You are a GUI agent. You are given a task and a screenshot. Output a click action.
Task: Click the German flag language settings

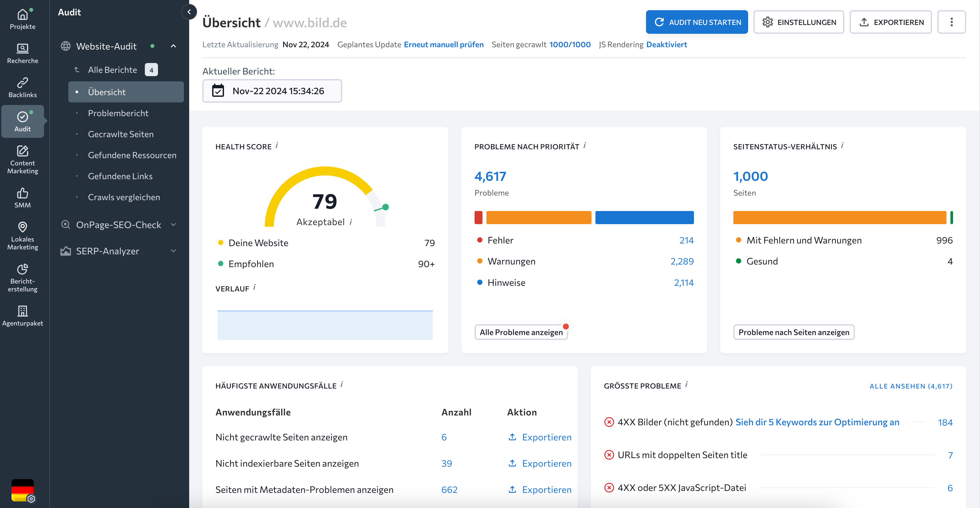pos(23,490)
